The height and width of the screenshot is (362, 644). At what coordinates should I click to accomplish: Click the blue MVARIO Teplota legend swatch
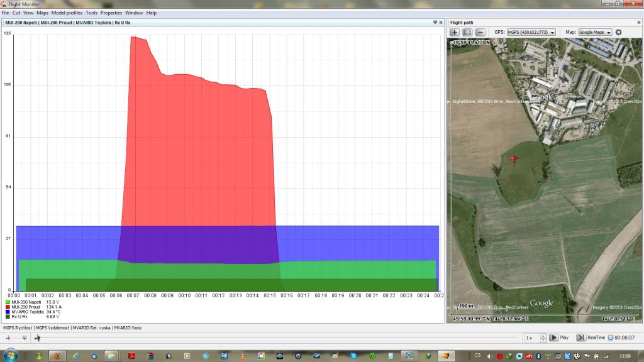click(7, 312)
